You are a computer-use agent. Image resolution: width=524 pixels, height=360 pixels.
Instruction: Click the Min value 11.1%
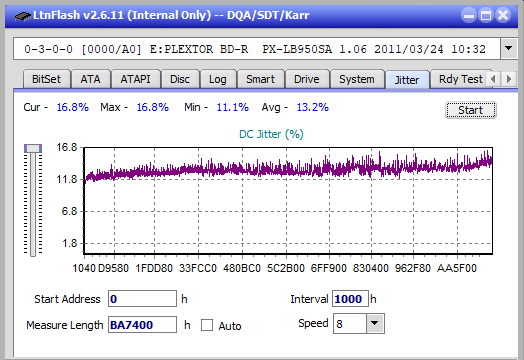click(233, 107)
